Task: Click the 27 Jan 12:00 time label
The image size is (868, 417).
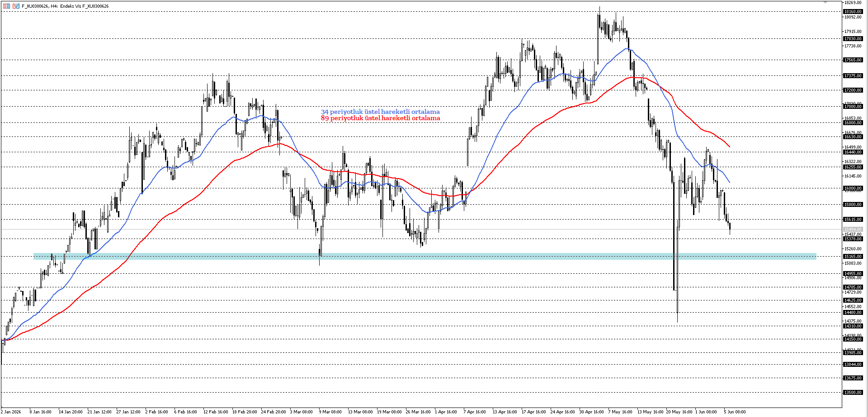Action: tap(128, 412)
